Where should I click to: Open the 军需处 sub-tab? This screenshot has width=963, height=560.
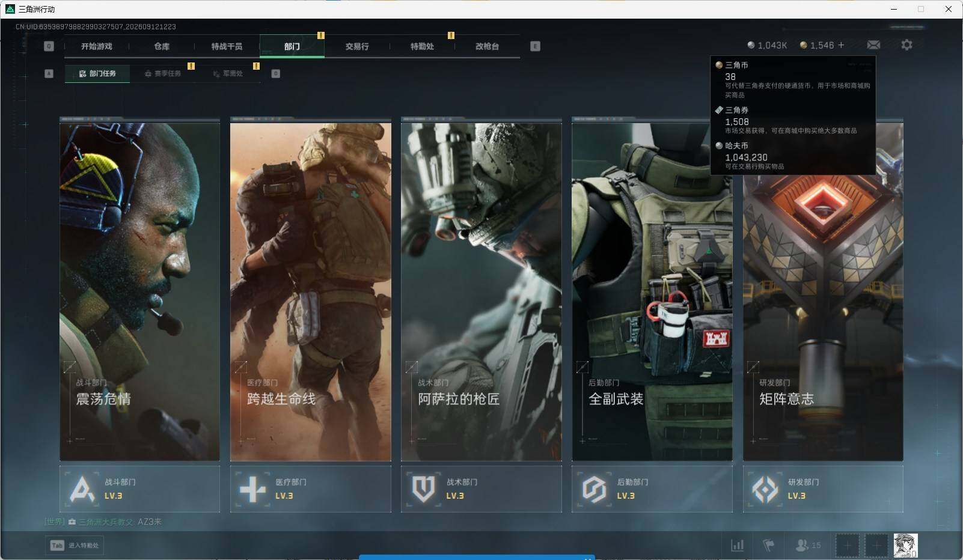coord(228,73)
